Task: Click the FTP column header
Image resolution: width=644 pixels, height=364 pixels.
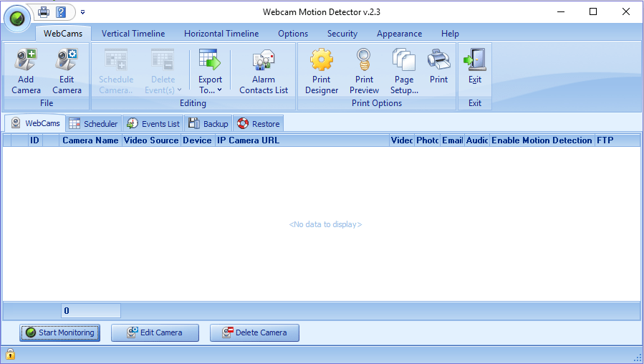Action: 617,140
